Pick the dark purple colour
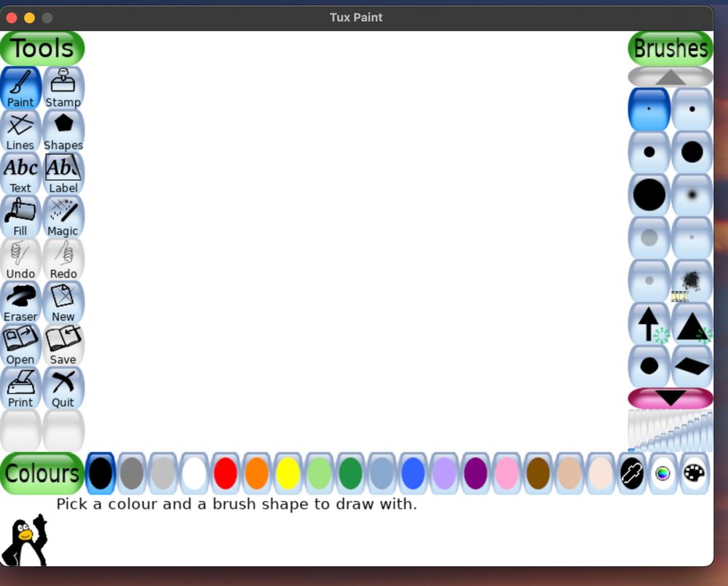The height and width of the screenshot is (586, 728). tap(475, 473)
